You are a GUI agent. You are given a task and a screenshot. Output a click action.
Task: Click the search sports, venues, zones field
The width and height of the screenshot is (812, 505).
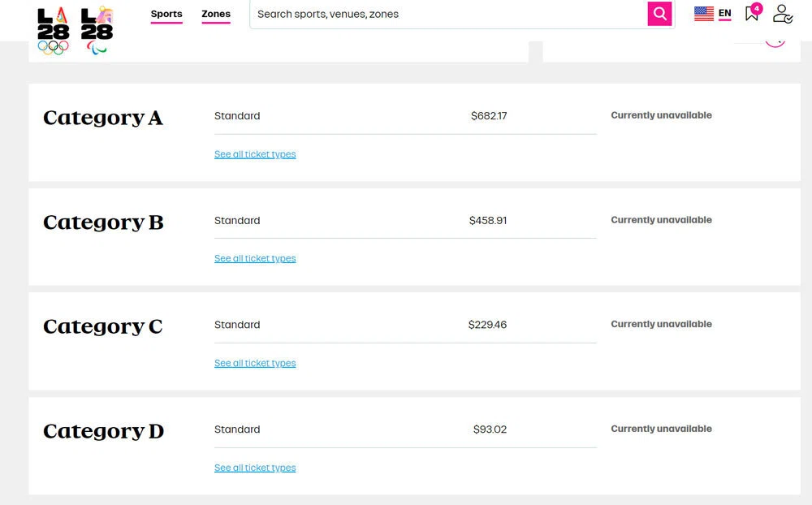click(448, 14)
